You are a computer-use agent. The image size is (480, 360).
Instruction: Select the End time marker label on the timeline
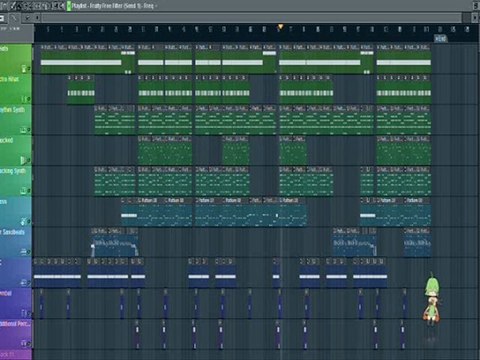click(440, 39)
